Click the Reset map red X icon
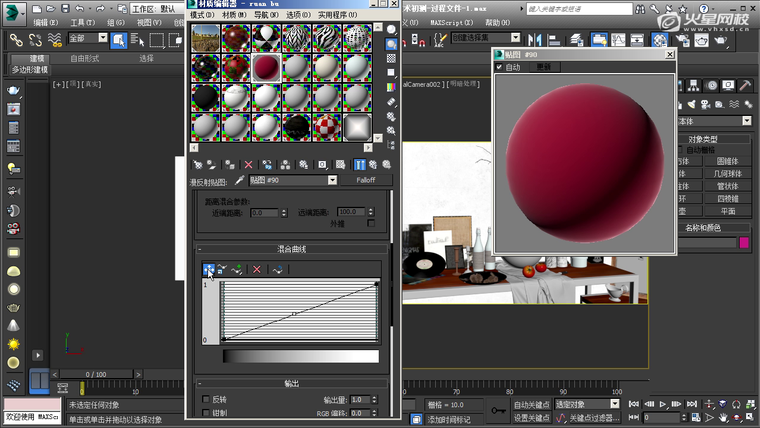760x428 pixels. click(248, 164)
